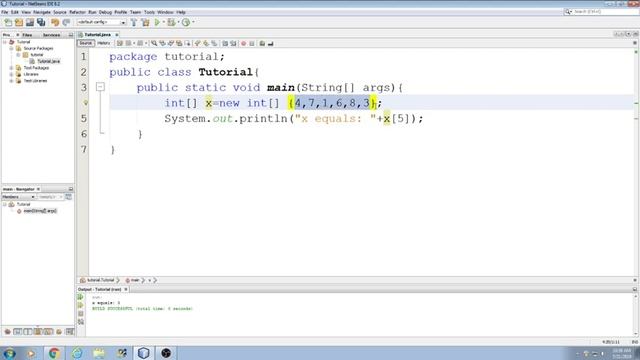The height and width of the screenshot is (360, 640).
Task: Click the Build Project hammer icon
Action: coord(134,22)
